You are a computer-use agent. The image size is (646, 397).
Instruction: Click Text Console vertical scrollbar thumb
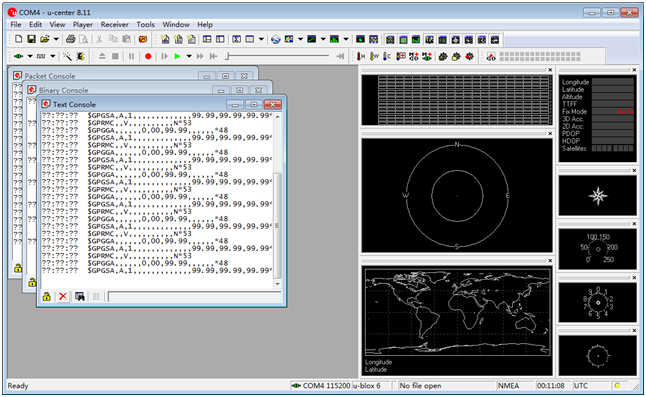[277, 226]
